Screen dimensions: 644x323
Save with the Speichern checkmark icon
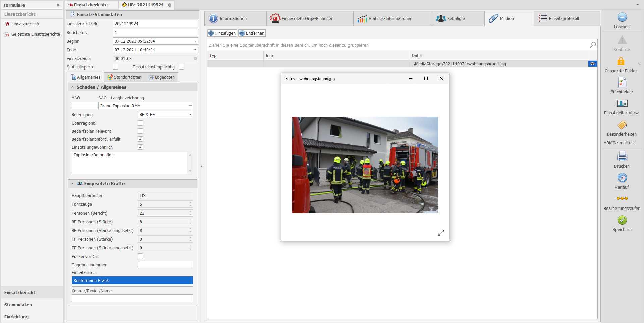[622, 220]
